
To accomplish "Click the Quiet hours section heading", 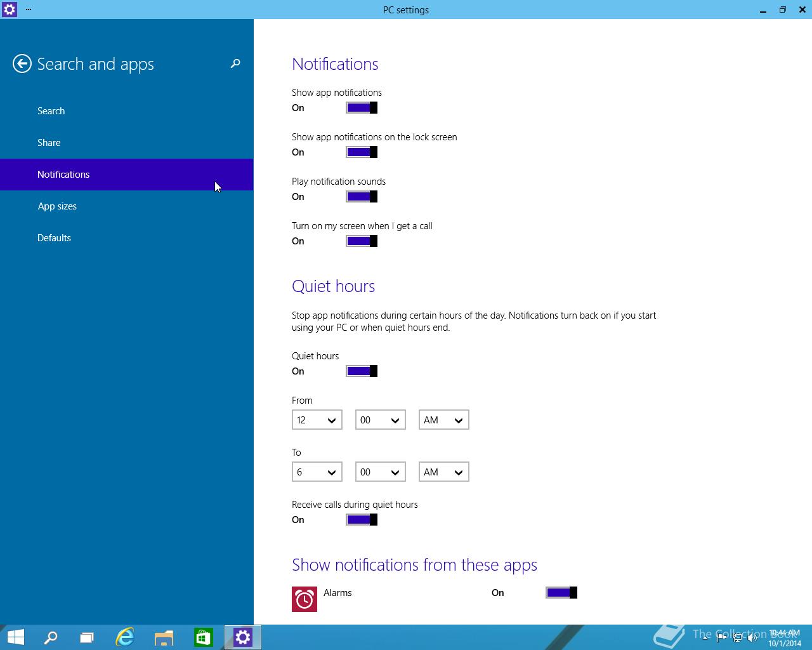I will (333, 286).
